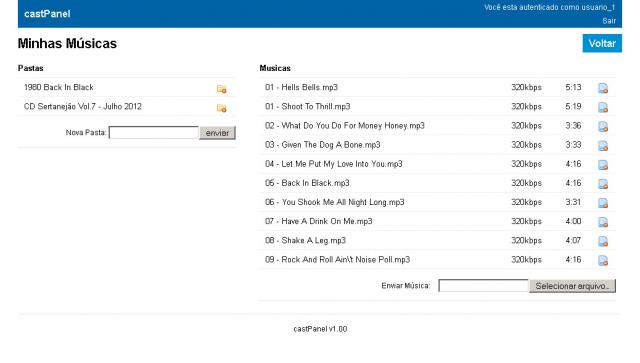Screen dimensions: 640x363
Task: Click the 4:07 duration value
Action: click(x=573, y=241)
